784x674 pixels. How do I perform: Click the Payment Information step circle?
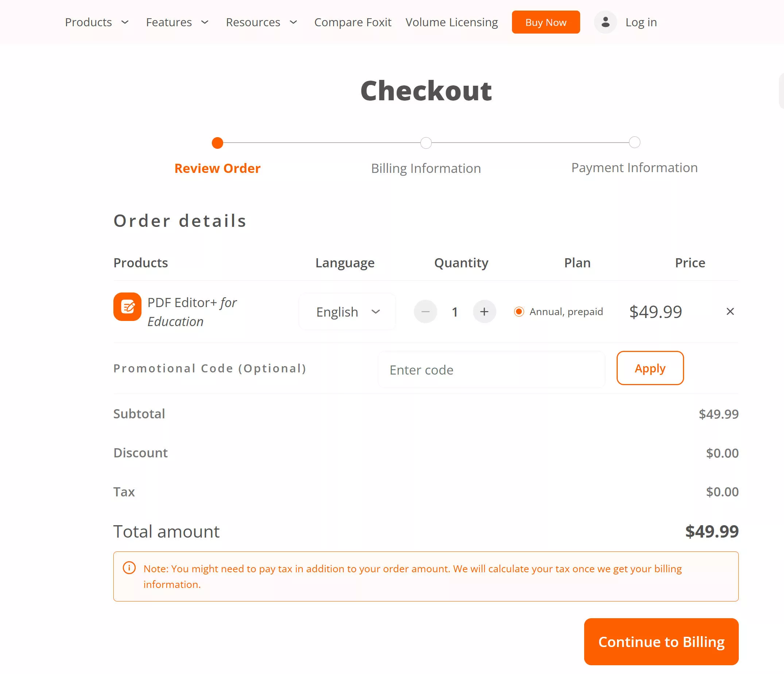tap(634, 143)
